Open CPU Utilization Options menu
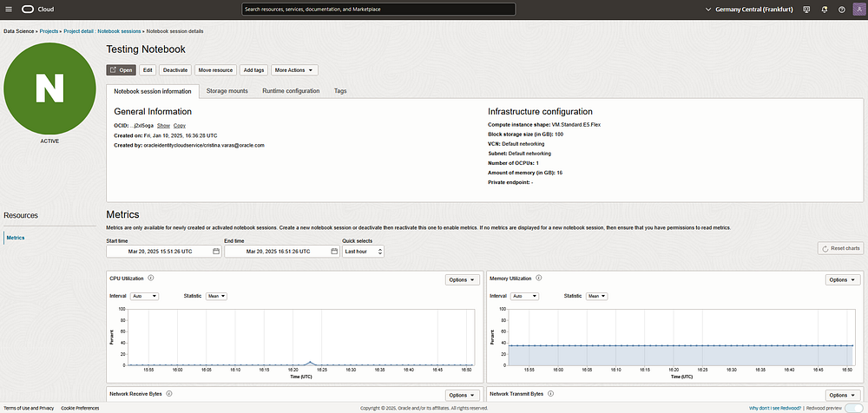The width and height of the screenshot is (868, 413). [463, 280]
